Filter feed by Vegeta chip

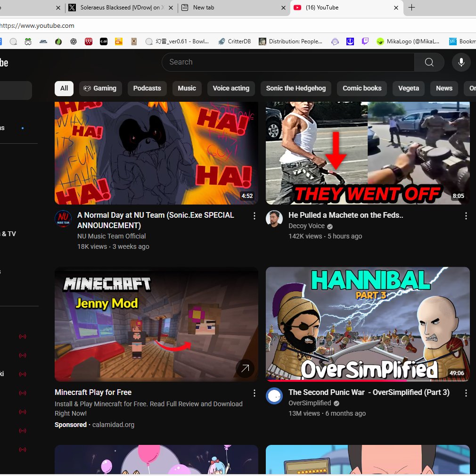pyautogui.click(x=409, y=88)
